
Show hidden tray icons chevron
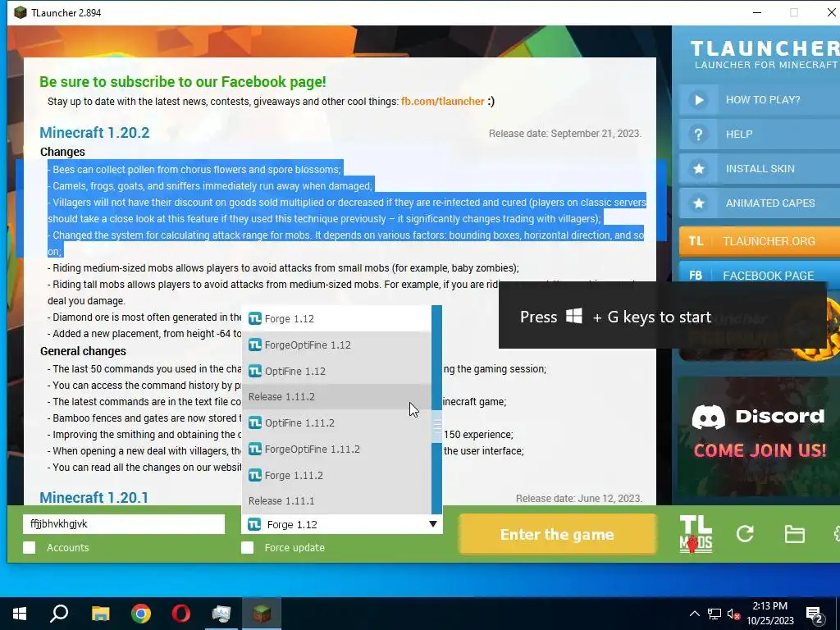click(x=694, y=614)
